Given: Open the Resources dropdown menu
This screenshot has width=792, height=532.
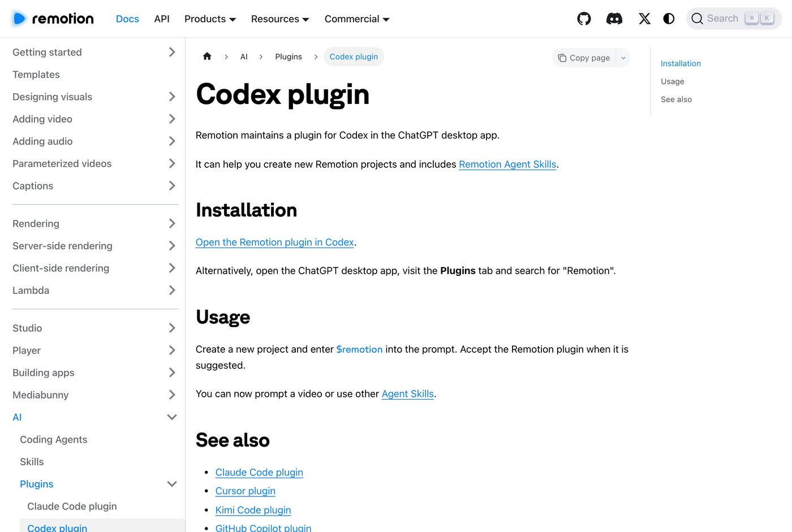Looking at the screenshot, I should click(x=280, y=19).
